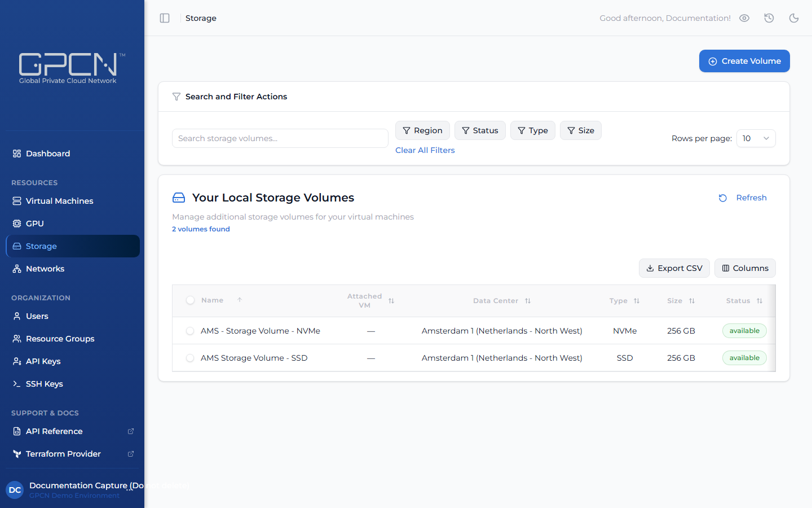The width and height of the screenshot is (812, 508).
Task: Open the Type filter
Action: click(533, 130)
